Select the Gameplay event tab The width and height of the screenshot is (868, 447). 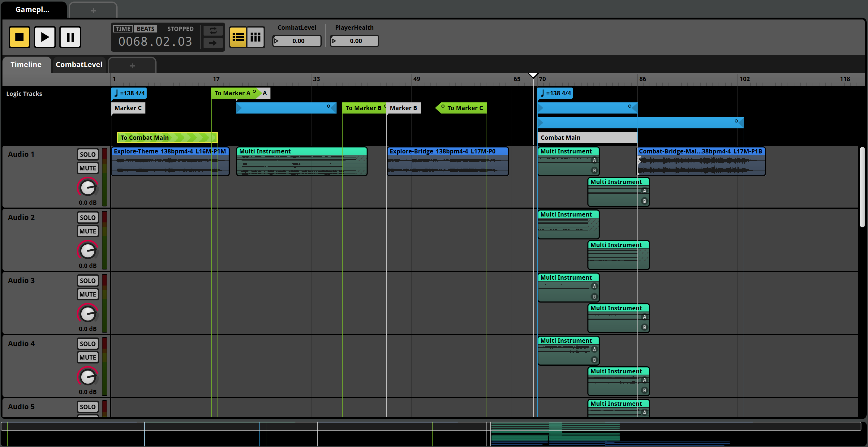coord(33,9)
